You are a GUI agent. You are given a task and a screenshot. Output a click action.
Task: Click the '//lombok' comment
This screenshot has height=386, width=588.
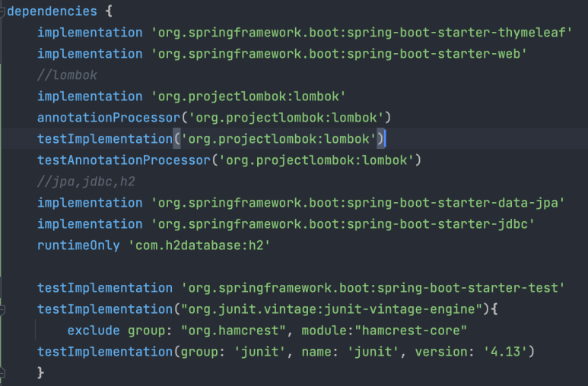(67, 75)
